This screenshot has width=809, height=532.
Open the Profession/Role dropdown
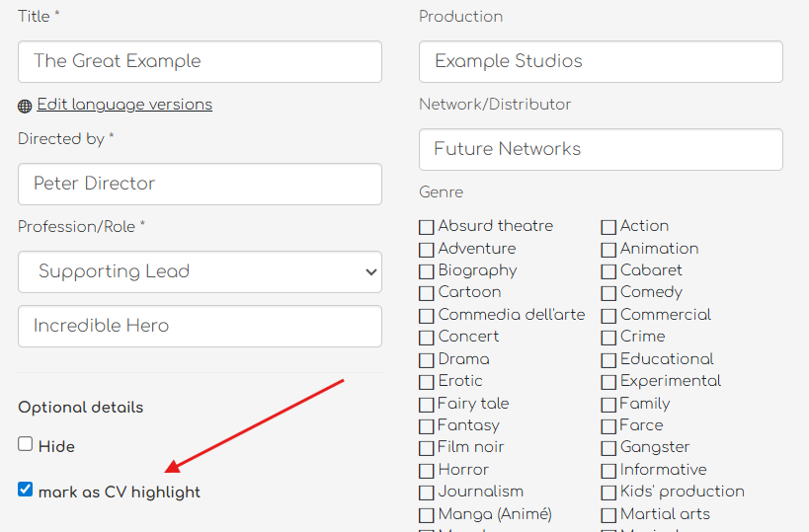tap(200, 271)
